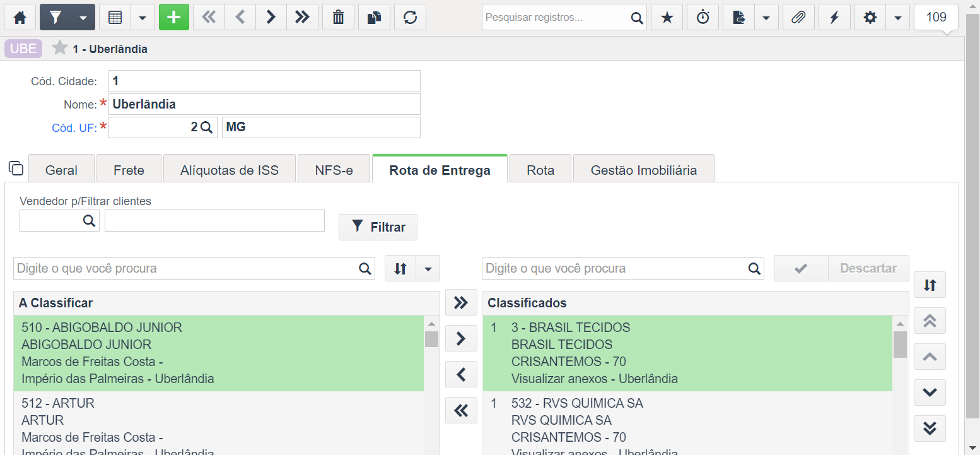
Task: Expand the export dropdown arrow
Action: click(766, 18)
